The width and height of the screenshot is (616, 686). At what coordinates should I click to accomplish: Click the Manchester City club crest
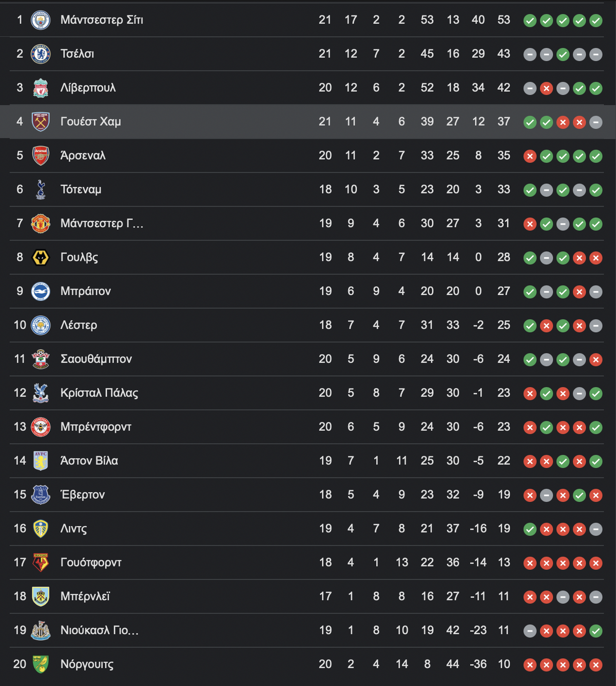pyautogui.click(x=41, y=20)
